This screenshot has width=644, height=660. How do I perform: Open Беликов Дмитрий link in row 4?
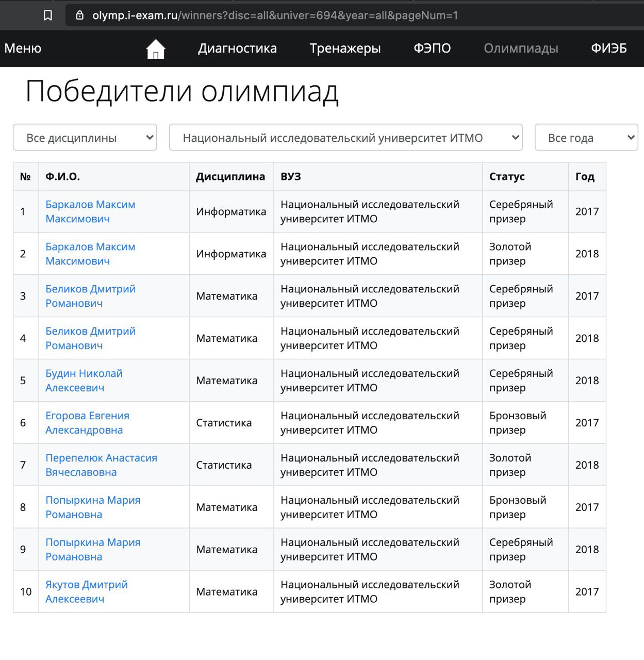coord(90,338)
